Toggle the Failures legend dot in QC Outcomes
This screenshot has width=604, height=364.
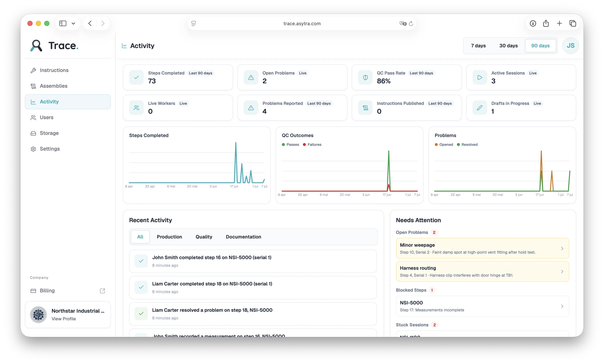[x=304, y=145]
